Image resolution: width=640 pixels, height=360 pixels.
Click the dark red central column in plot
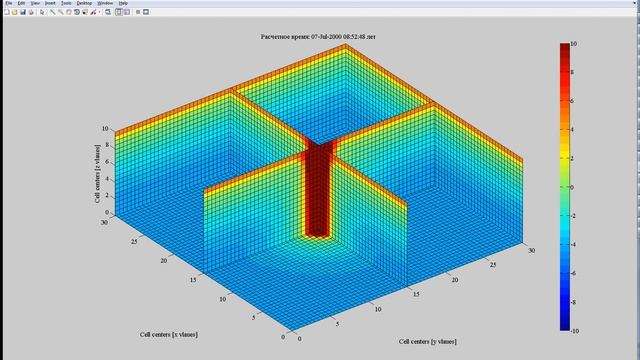[x=318, y=192]
